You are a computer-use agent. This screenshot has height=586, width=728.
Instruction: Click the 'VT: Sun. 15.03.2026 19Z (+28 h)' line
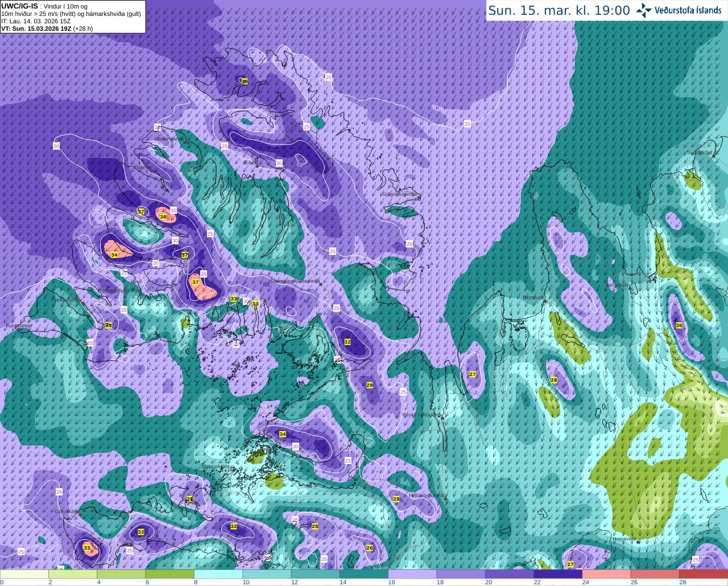pos(47,28)
